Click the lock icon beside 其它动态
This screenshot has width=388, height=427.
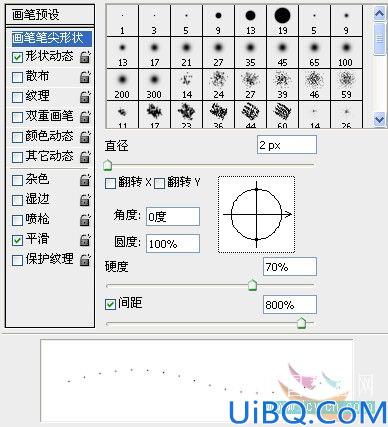pos(85,157)
